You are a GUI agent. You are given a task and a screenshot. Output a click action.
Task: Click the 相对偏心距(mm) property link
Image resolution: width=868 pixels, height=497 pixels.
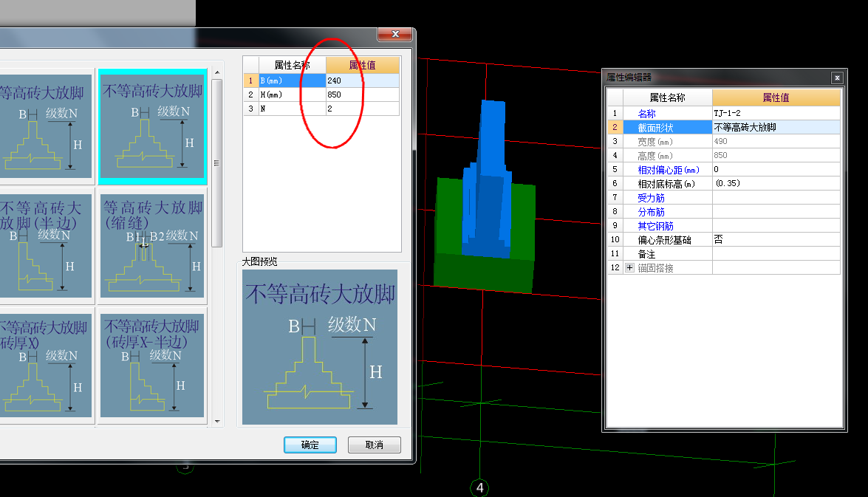point(668,170)
